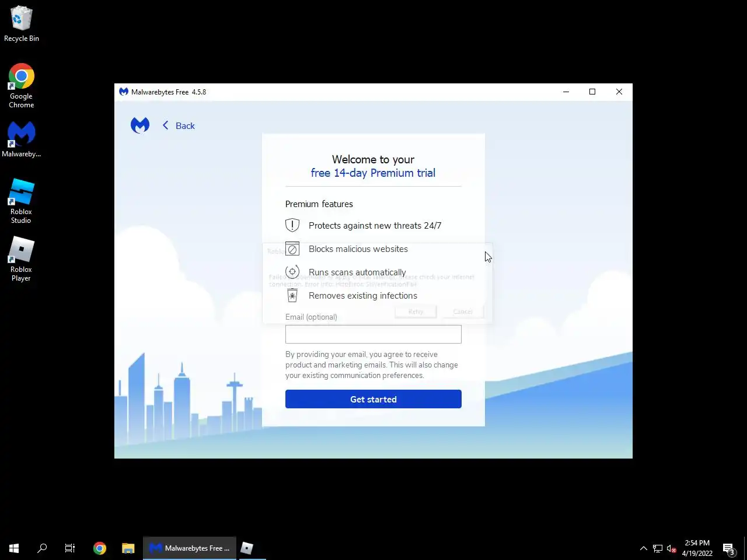747x560 pixels.
Task: Click the blocked-website icon next to Blocks malicious websites
Action: (292, 249)
